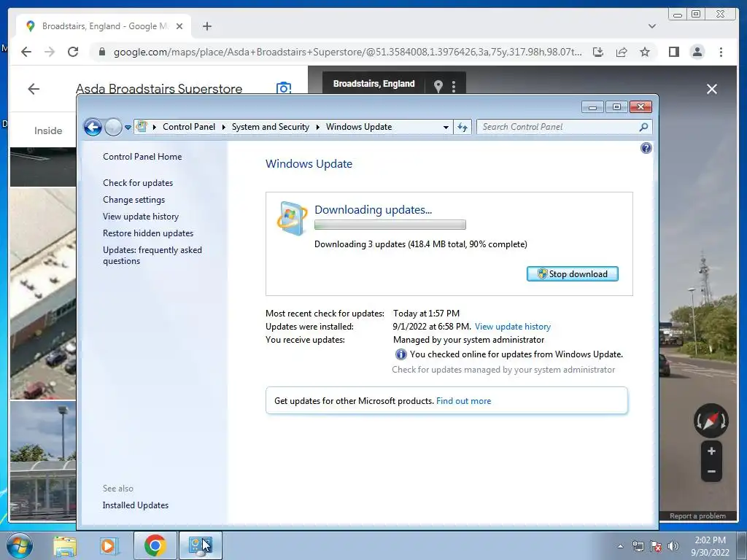Click the Broadstairs Google Maps tab in Chrome

(x=104, y=26)
